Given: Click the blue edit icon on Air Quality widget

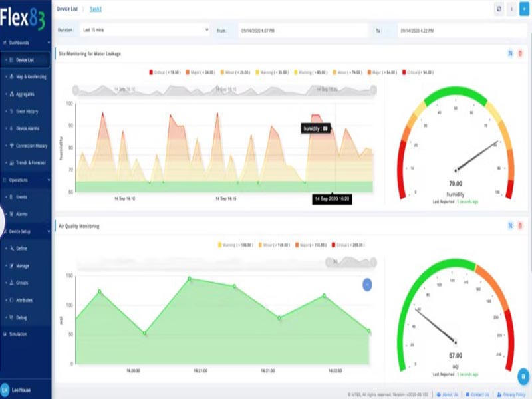Looking at the screenshot, I should [x=509, y=226].
